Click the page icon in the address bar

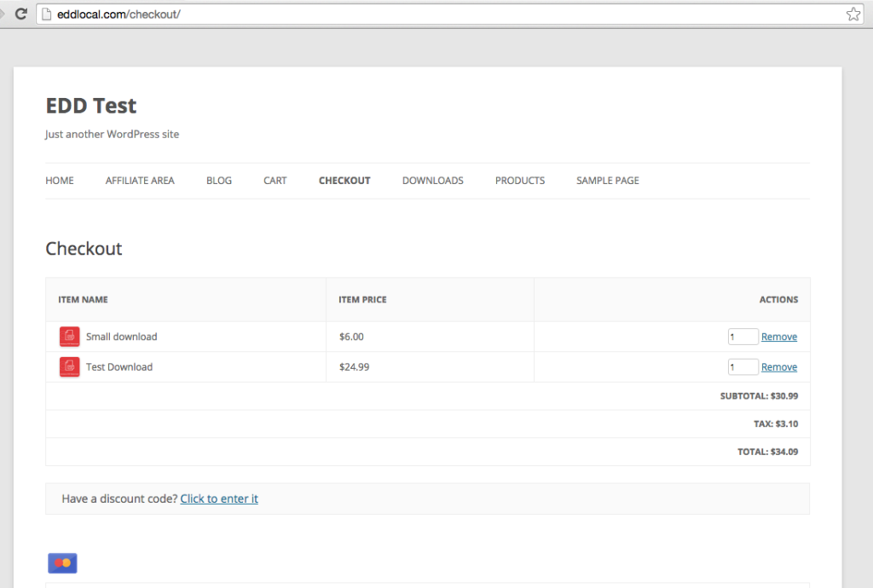click(47, 14)
